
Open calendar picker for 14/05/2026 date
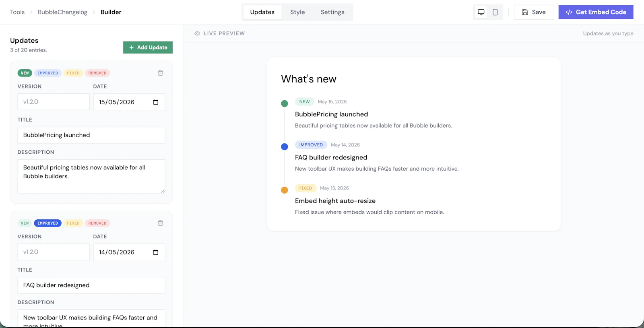coord(156,252)
